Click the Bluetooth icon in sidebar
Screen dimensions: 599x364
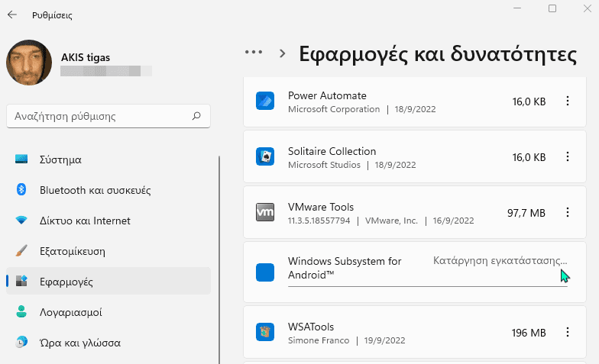pos(21,189)
